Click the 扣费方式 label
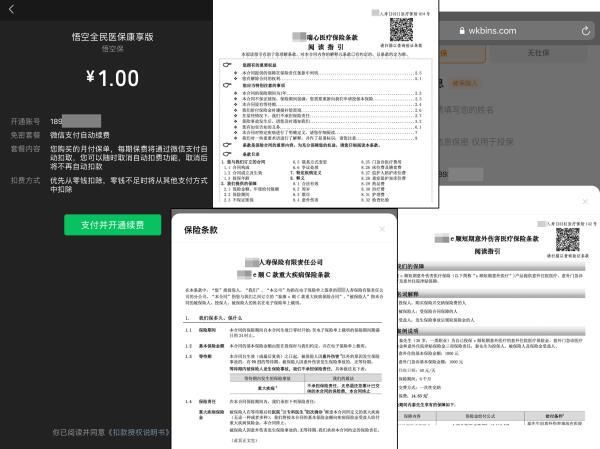 (x=25, y=180)
